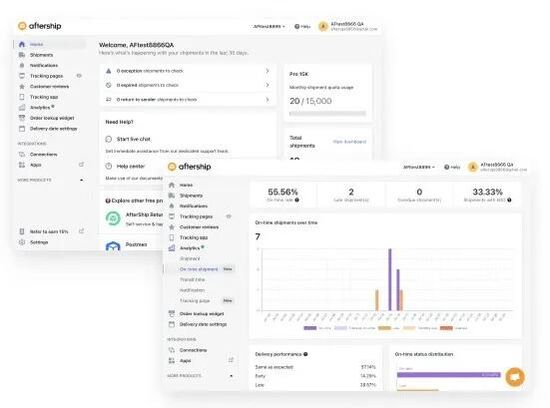Click info icon next to Delivery performance
Viewport: 550px width, 408px height.
306,354
